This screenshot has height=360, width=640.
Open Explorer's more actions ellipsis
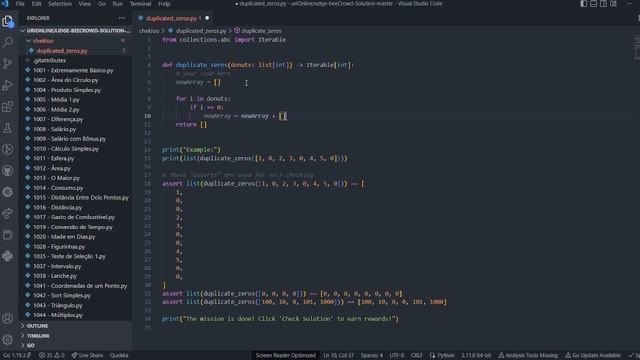[x=122, y=18]
